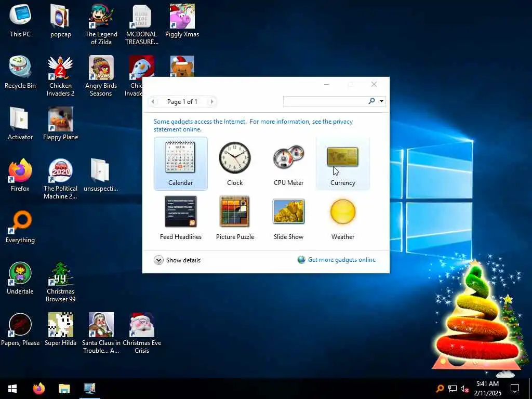Select Chicken Invaders 2 shortcut

(60, 76)
